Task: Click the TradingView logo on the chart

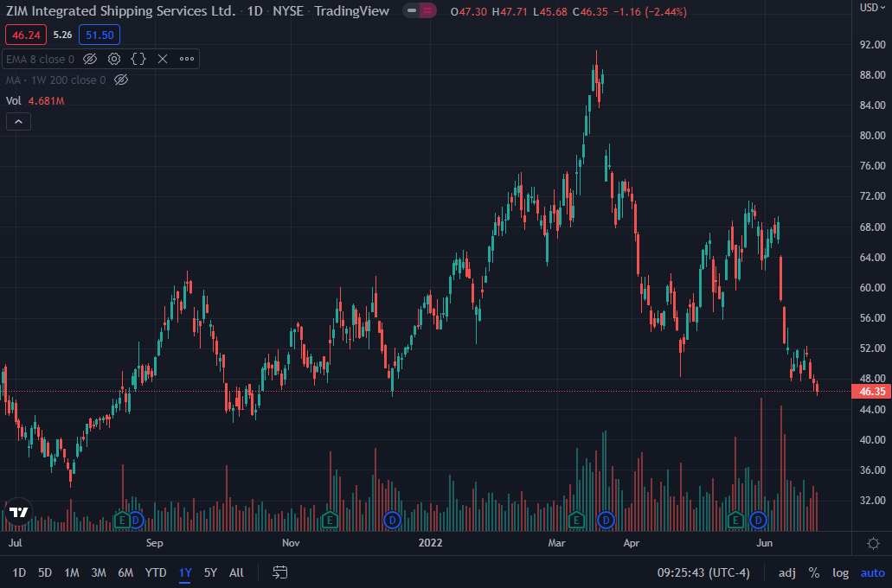Action: tap(18, 513)
